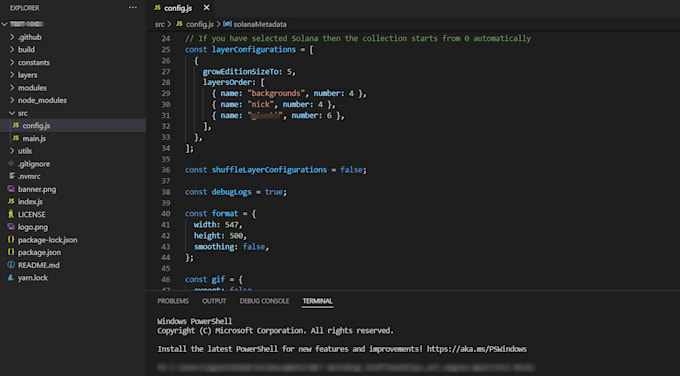The height and width of the screenshot is (376, 680).
Task: Click the config.js breadcrumb segment
Action: point(199,24)
